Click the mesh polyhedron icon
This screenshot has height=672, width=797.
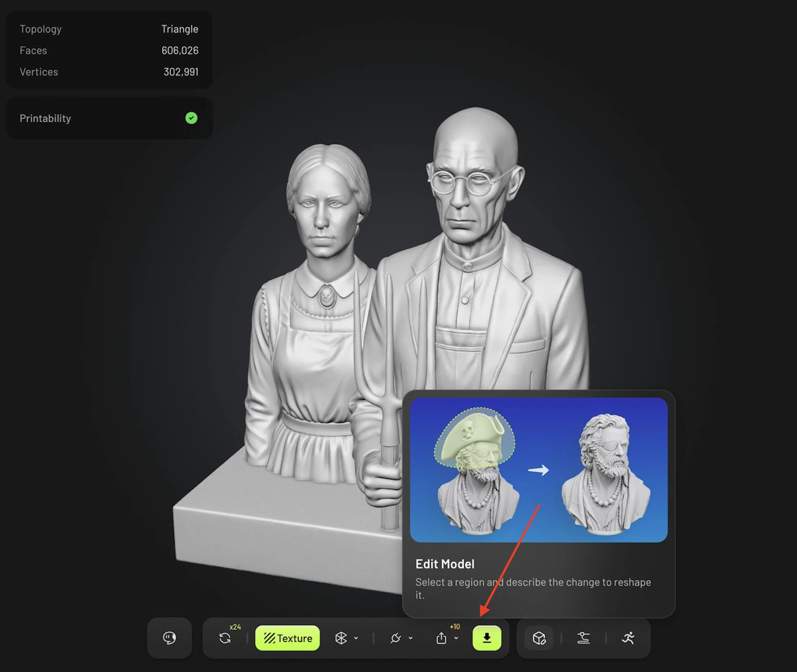pyautogui.click(x=341, y=638)
